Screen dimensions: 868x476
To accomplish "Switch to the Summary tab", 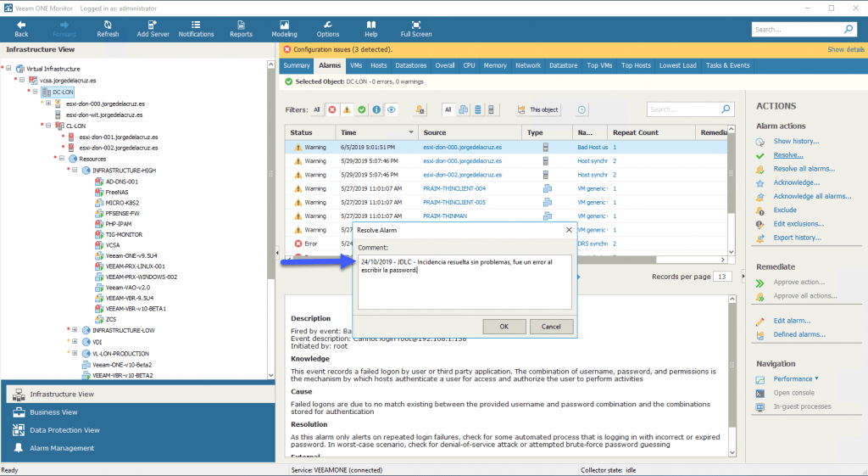I will [x=297, y=65].
